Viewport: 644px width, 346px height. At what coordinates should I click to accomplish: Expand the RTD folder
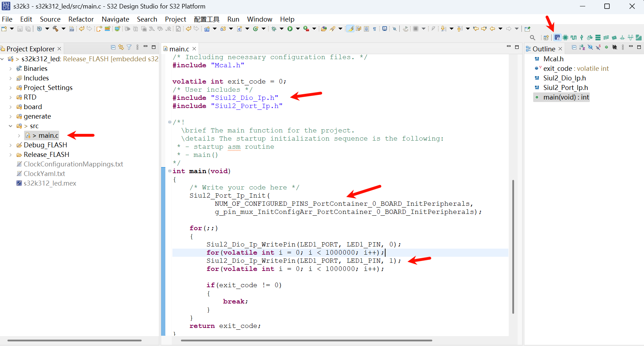10,97
